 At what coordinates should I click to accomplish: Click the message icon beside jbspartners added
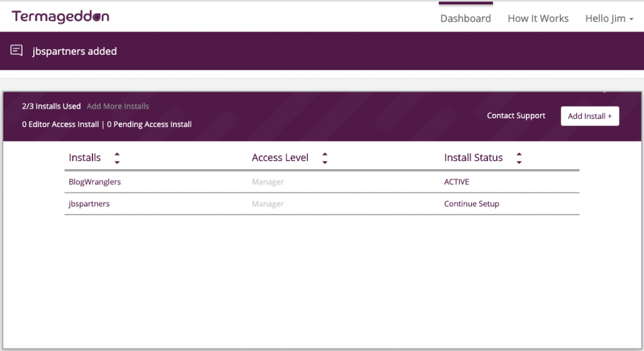[x=16, y=50]
